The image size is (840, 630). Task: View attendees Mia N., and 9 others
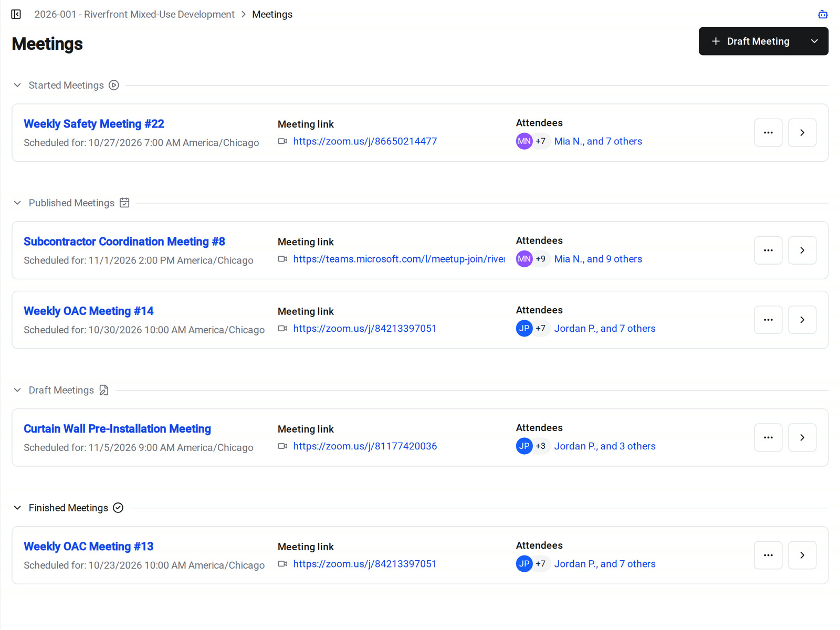point(598,259)
